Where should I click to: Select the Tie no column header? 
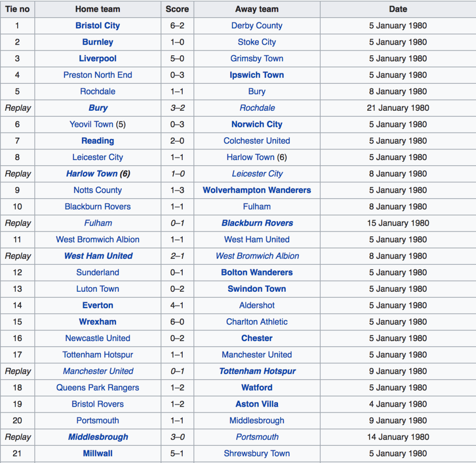(17, 9)
